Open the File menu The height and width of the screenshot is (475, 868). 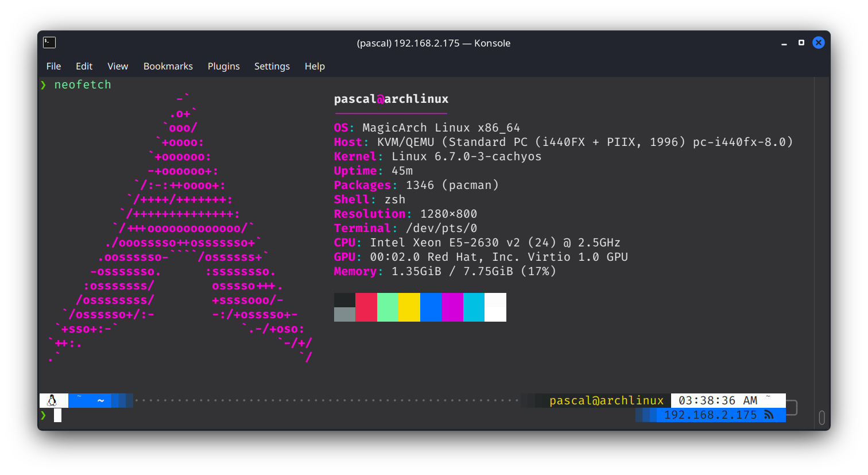click(x=53, y=66)
